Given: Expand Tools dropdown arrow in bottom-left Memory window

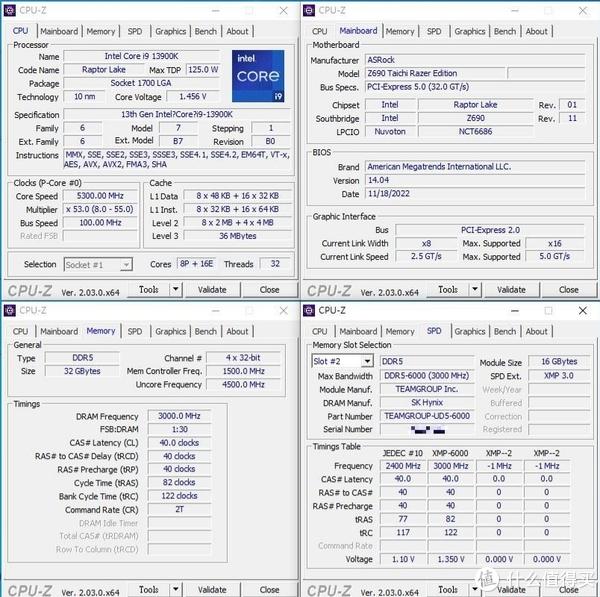Looking at the screenshot, I should click(176, 589).
